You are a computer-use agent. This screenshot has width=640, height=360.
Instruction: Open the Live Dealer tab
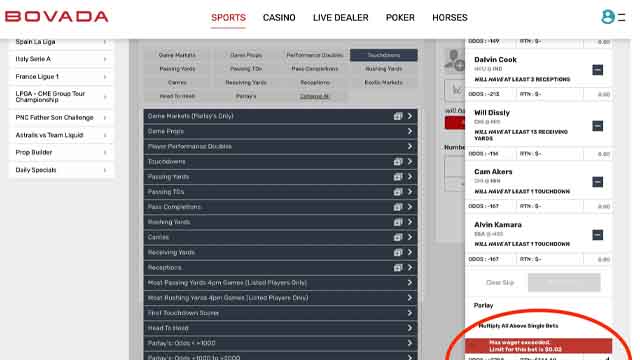point(340,18)
